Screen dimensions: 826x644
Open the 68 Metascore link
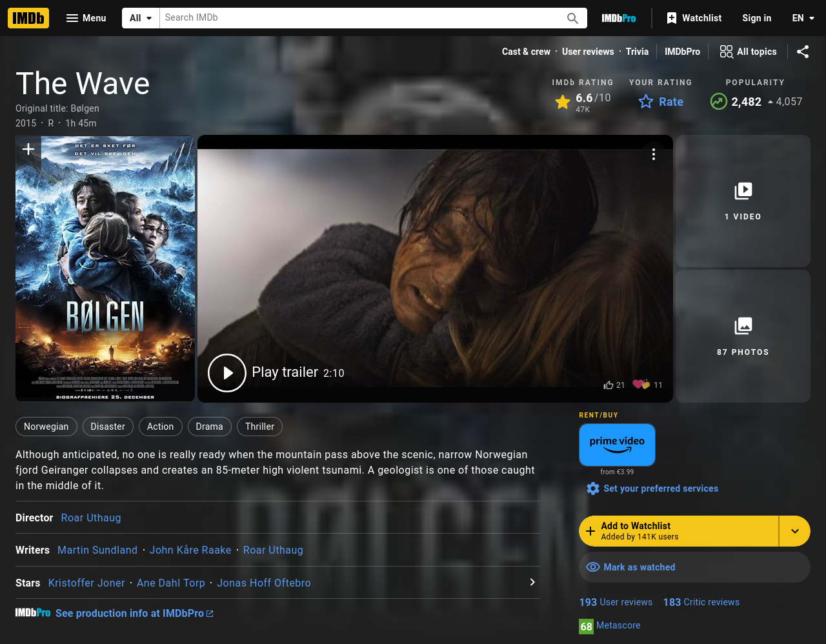pyautogui.click(x=610, y=626)
